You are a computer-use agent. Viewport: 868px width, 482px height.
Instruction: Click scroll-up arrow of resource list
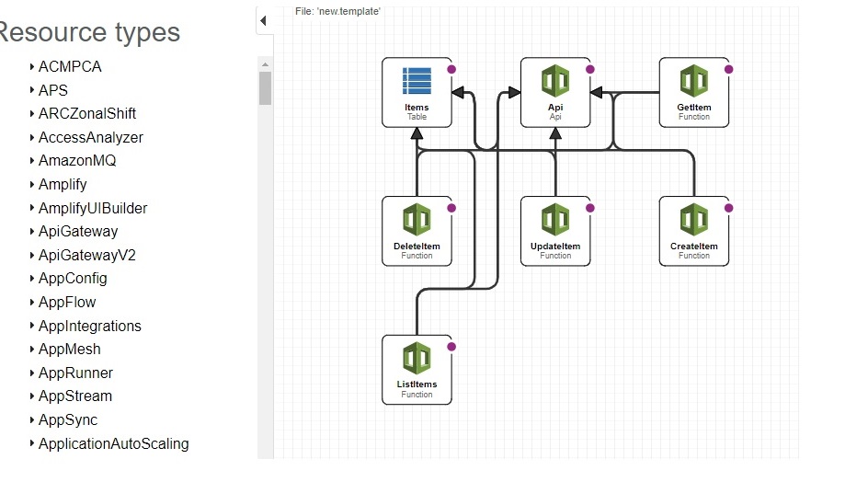pyautogui.click(x=265, y=64)
